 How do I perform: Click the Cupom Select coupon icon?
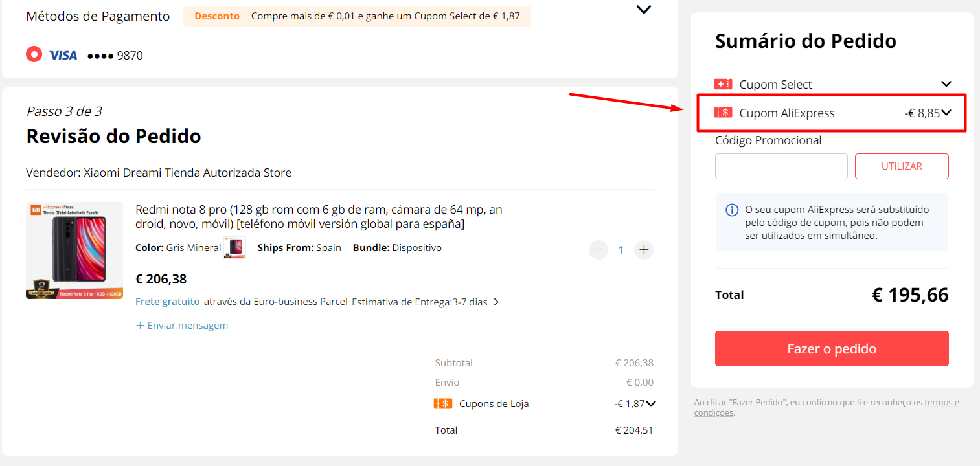pos(723,84)
